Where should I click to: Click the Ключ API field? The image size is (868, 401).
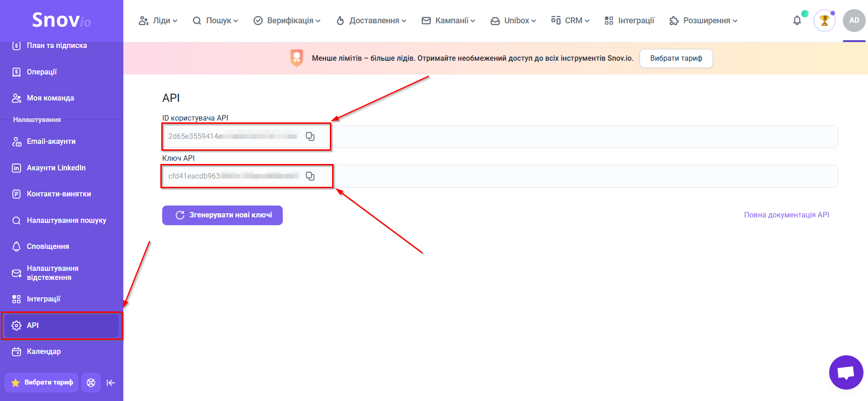500,176
